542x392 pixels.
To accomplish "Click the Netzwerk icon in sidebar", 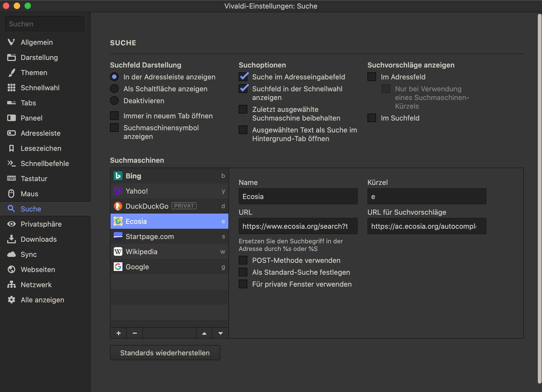I will pos(11,284).
